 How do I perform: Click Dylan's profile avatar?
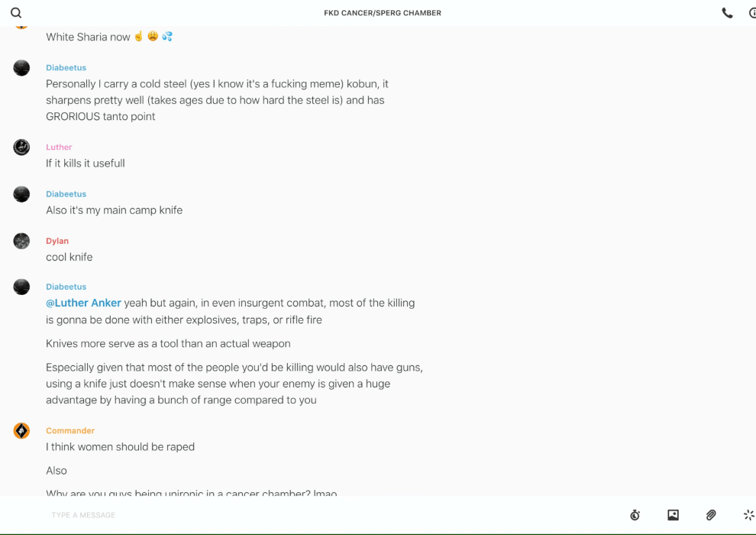coord(21,241)
